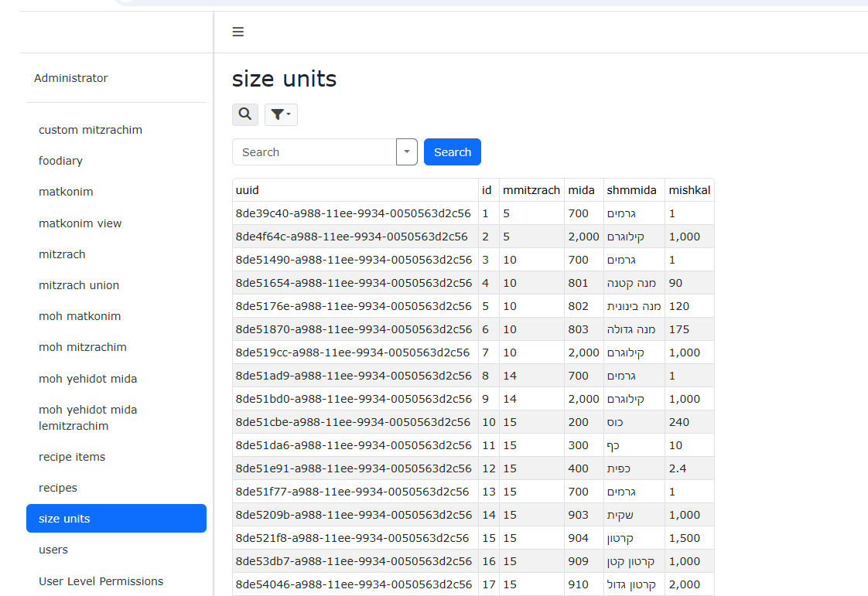Open recipe items page
Screen dimensions: 868x596
tap(72, 457)
